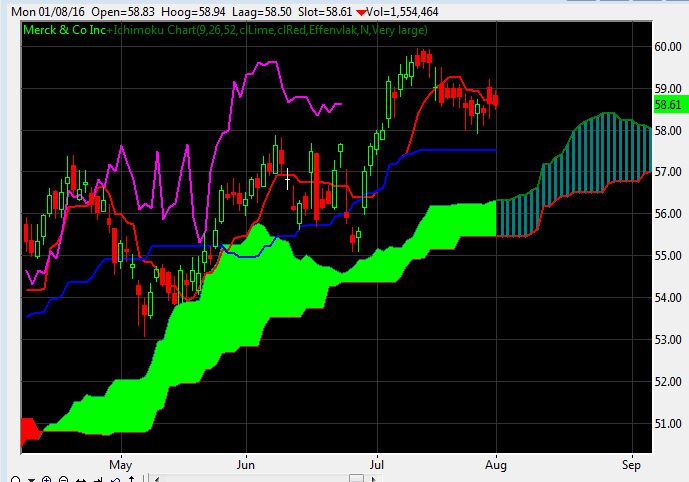Click the Slot=58.61 value

pyautogui.click(x=325, y=11)
